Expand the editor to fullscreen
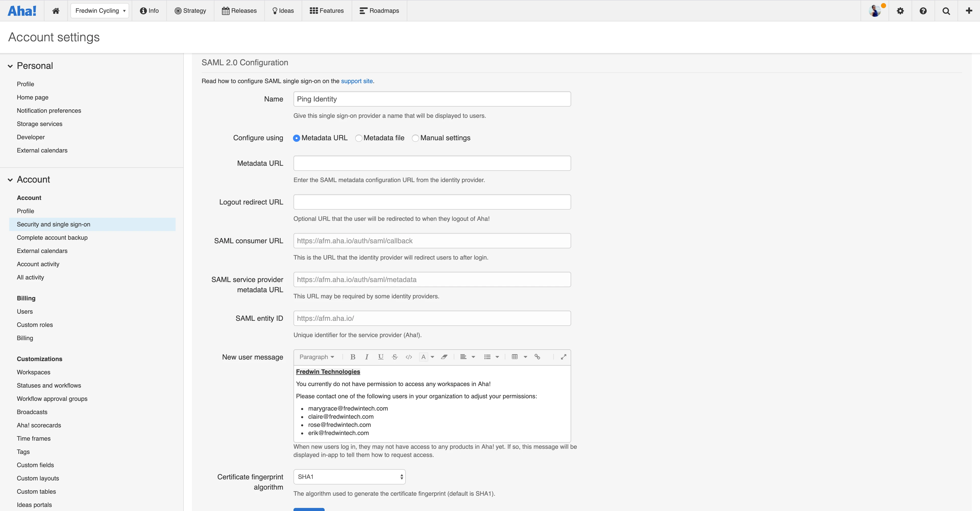 click(x=563, y=357)
